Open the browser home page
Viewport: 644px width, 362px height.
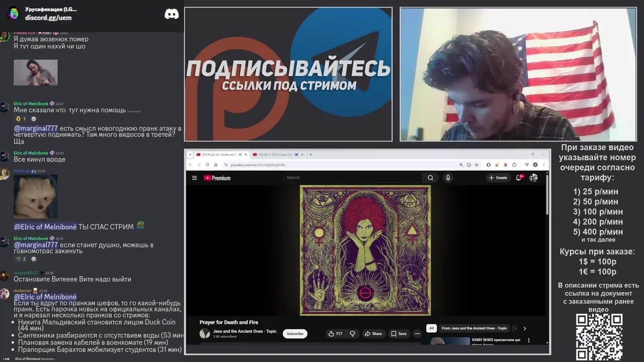[216, 164]
